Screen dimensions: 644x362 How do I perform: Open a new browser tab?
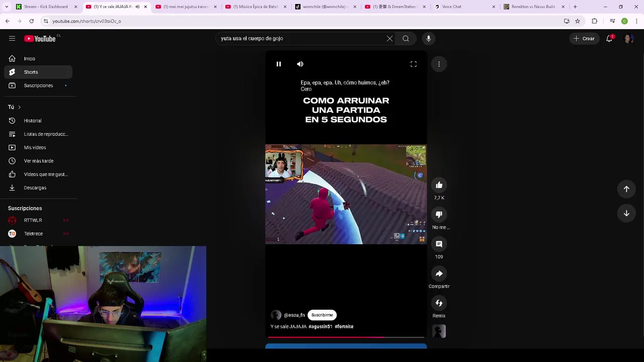point(575,7)
